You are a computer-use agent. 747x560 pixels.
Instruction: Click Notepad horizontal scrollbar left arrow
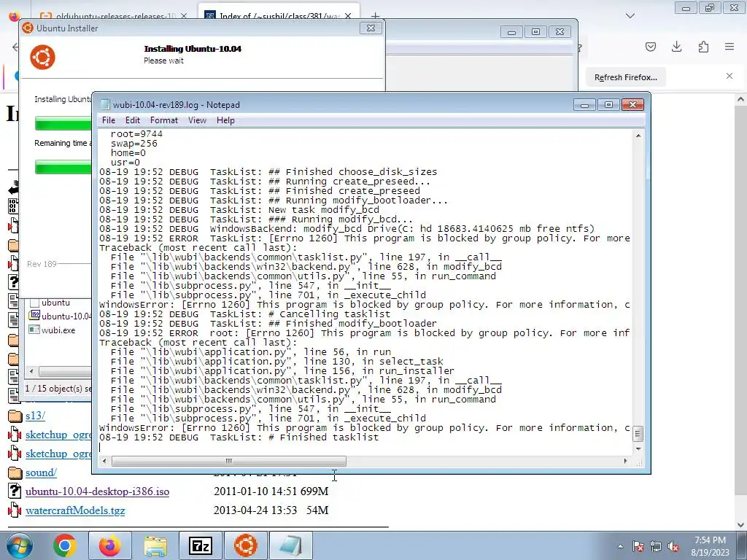[104, 461]
